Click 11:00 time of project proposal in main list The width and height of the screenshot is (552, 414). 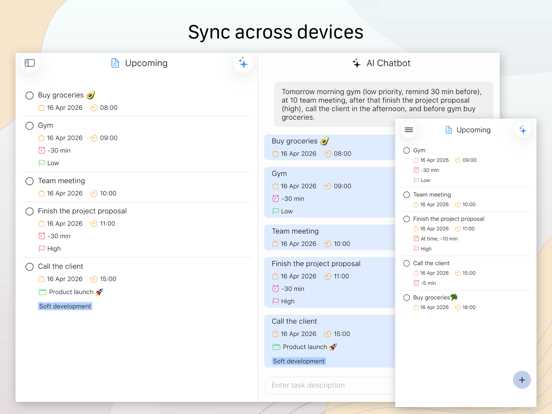(107, 224)
